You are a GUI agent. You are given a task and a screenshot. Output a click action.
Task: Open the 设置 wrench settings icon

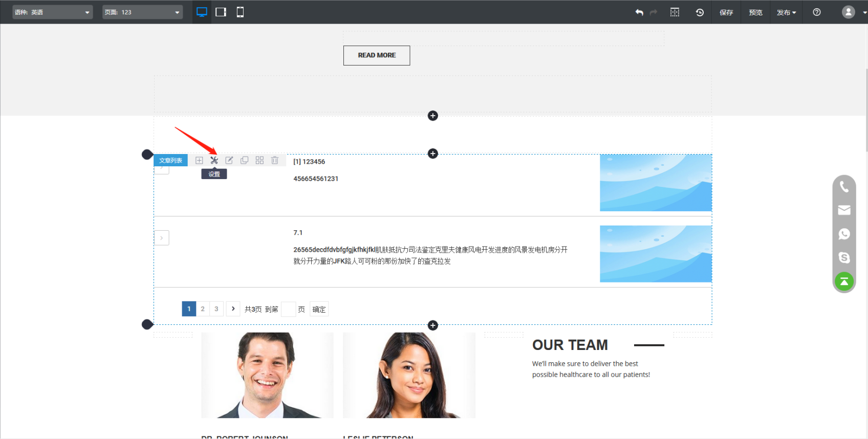(214, 161)
